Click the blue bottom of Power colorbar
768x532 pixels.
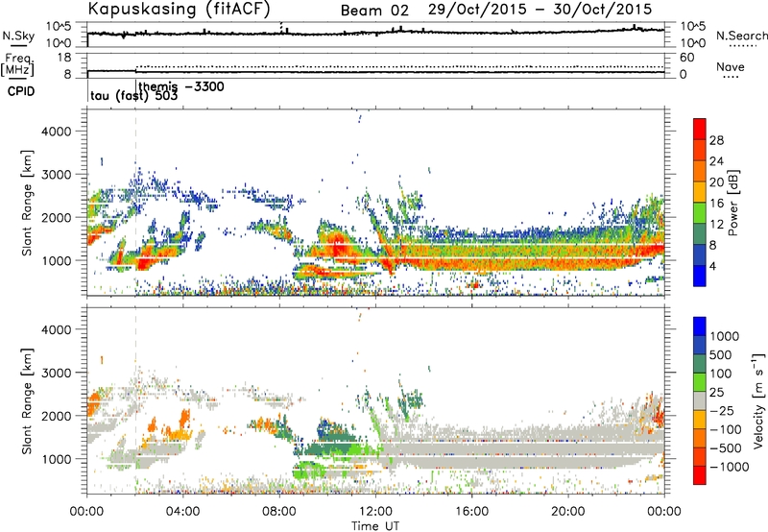pyautogui.click(x=700, y=276)
